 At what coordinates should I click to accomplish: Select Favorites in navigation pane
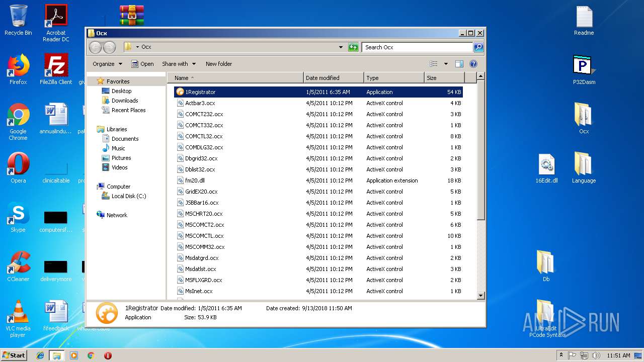(x=118, y=81)
